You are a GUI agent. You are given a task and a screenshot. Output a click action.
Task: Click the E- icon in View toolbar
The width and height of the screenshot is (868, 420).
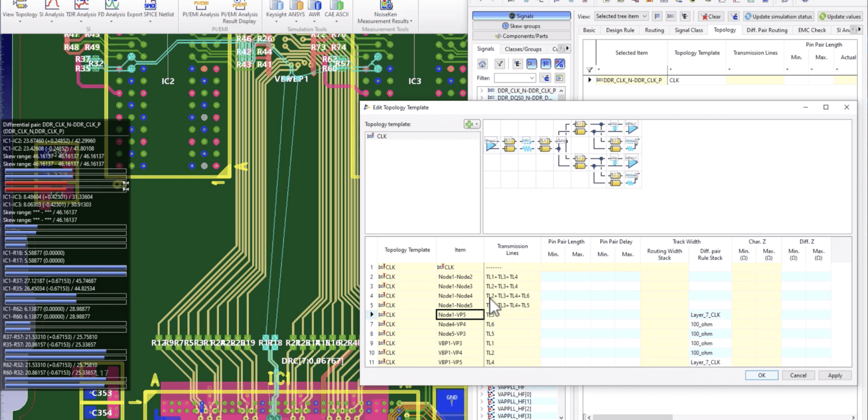[685, 16]
